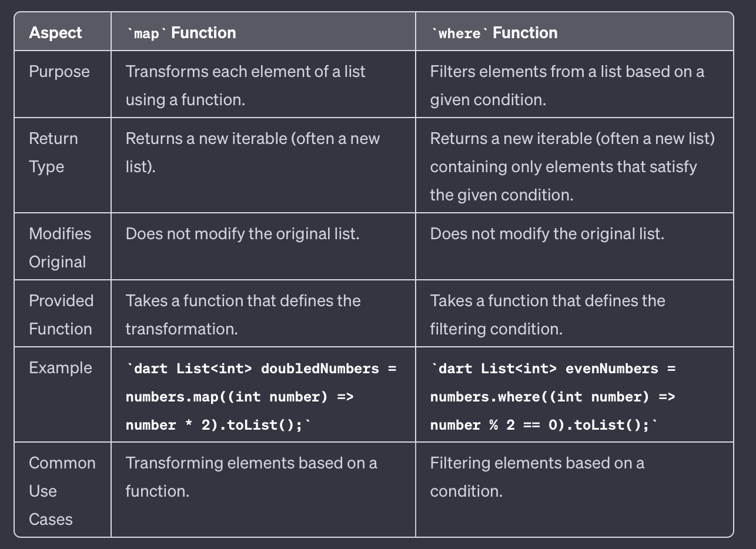
Task: Click 'Returns a new iterable' map cell
Action: pyautogui.click(x=253, y=153)
